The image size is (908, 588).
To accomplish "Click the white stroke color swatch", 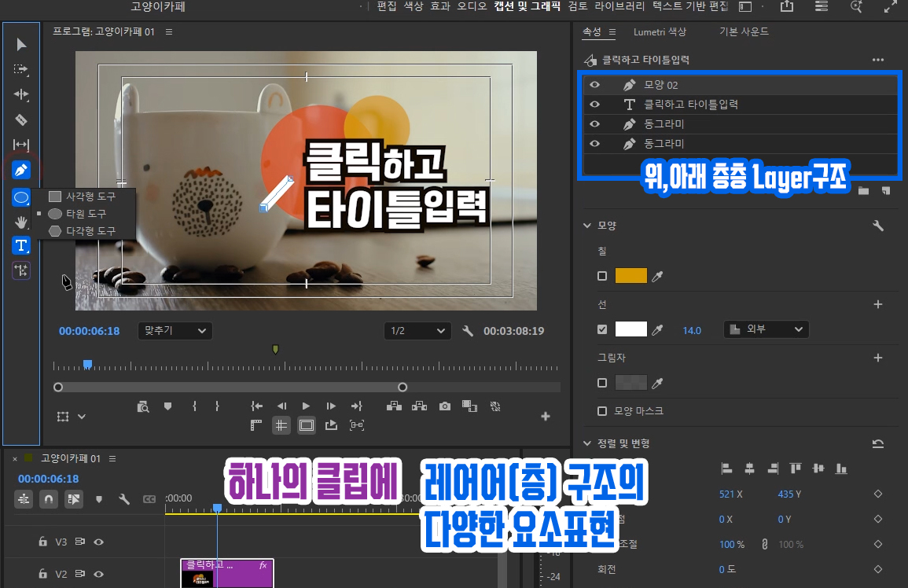I will click(630, 329).
